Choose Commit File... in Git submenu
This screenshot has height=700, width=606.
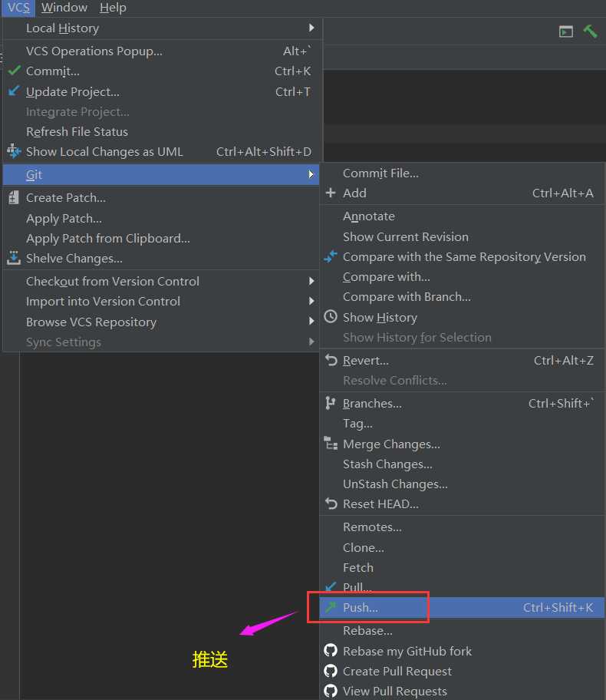coord(463,173)
